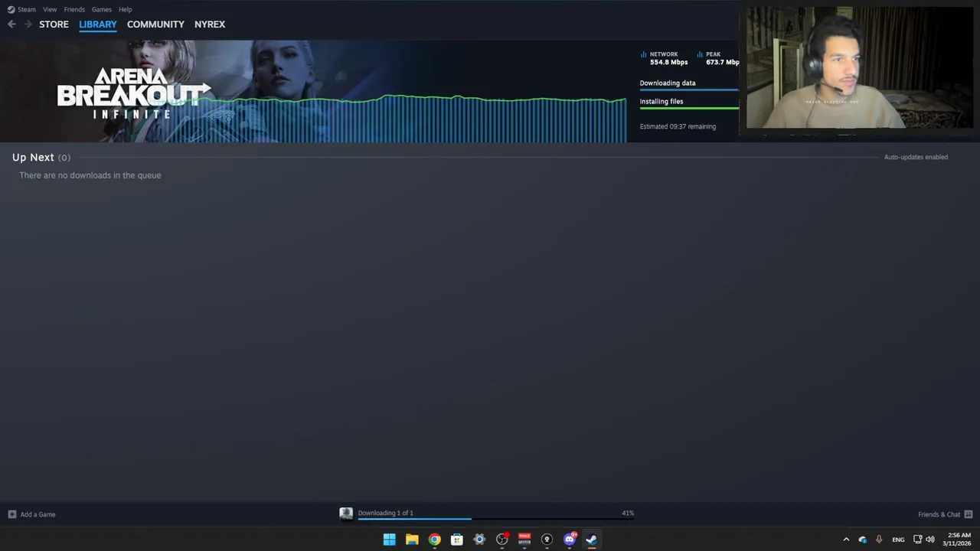This screenshot has width=980, height=551.
Task: Open the NYREX profile tab
Action: pos(210,24)
